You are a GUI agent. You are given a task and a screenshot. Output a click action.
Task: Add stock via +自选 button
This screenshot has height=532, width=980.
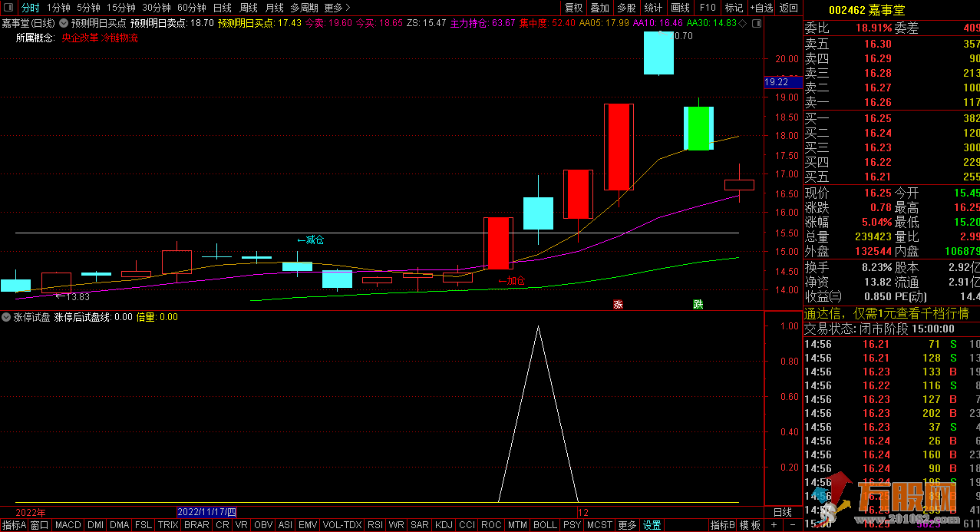click(x=761, y=8)
